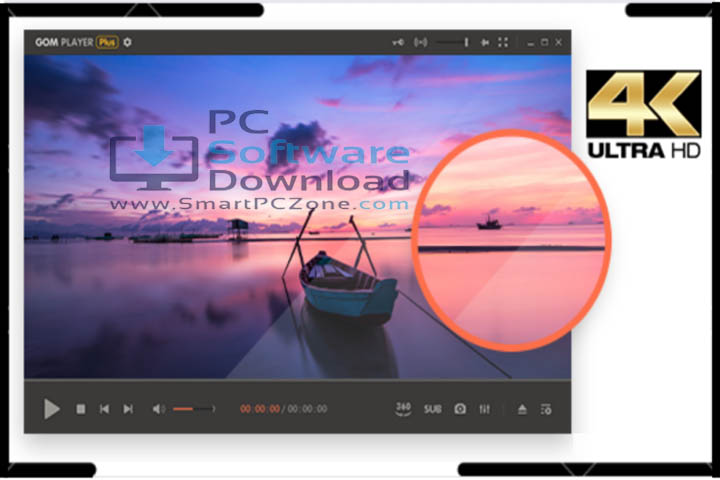Skip to the next track
The height and width of the screenshot is (480, 720).
[128, 409]
